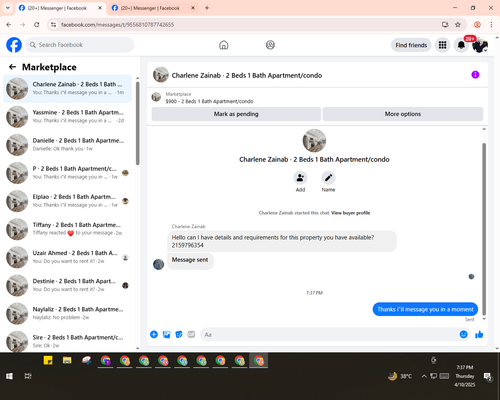Open the Home icon in the top navigation
Image resolution: width=500 pixels, height=400 pixels.
(x=224, y=45)
